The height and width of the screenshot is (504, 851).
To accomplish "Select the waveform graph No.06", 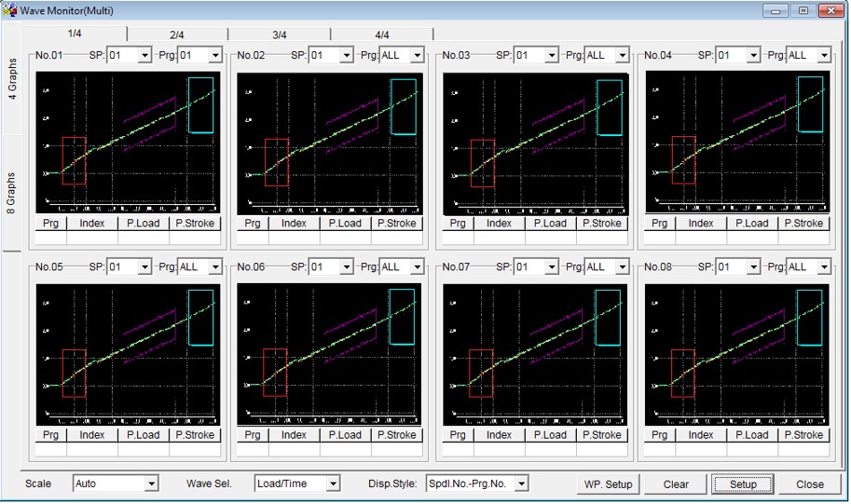I will [x=329, y=354].
